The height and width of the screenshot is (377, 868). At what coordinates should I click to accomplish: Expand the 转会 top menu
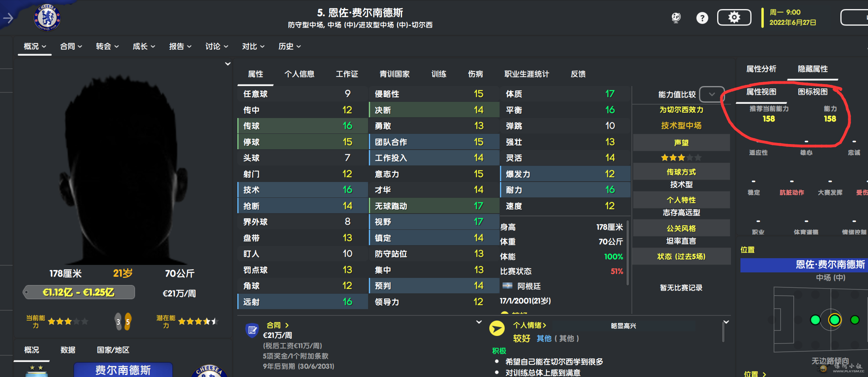point(107,47)
